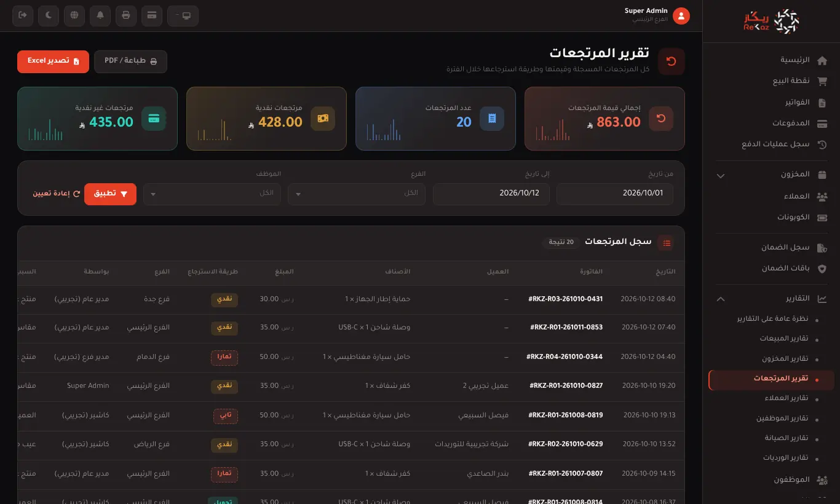Select تقارير الورديات in sidebar
The height and width of the screenshot is (504, 840).
[785, 458]
